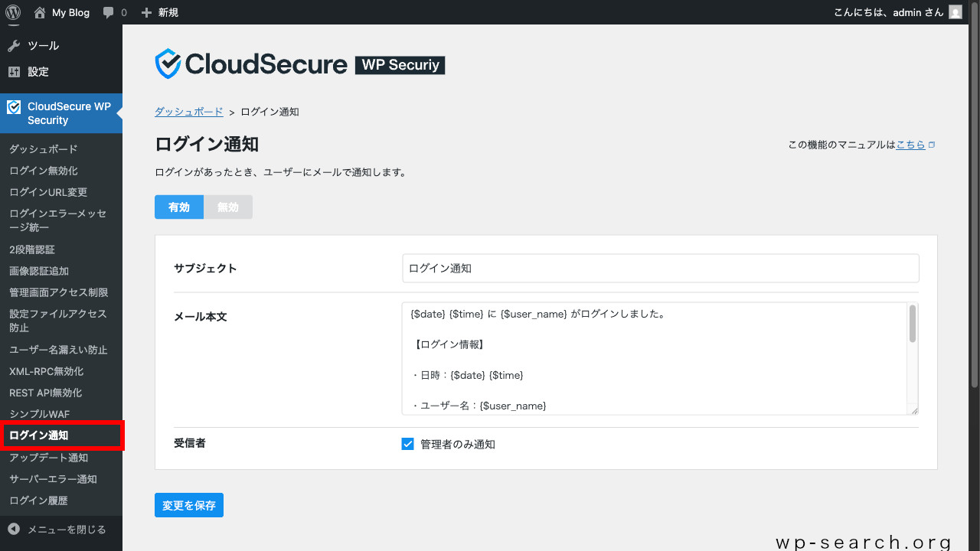Open the manual via こちら link
The image size is (980, 551).
(910, 144)
